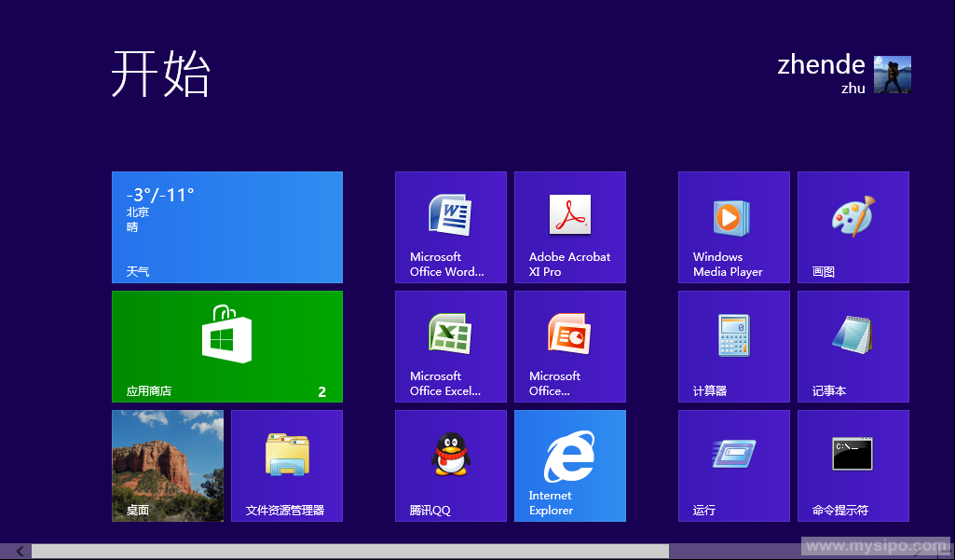Open the Calculator (计算器) tile
Image resolution: width=955 pixels, height=560 pixels.
(x=734, y=347)
